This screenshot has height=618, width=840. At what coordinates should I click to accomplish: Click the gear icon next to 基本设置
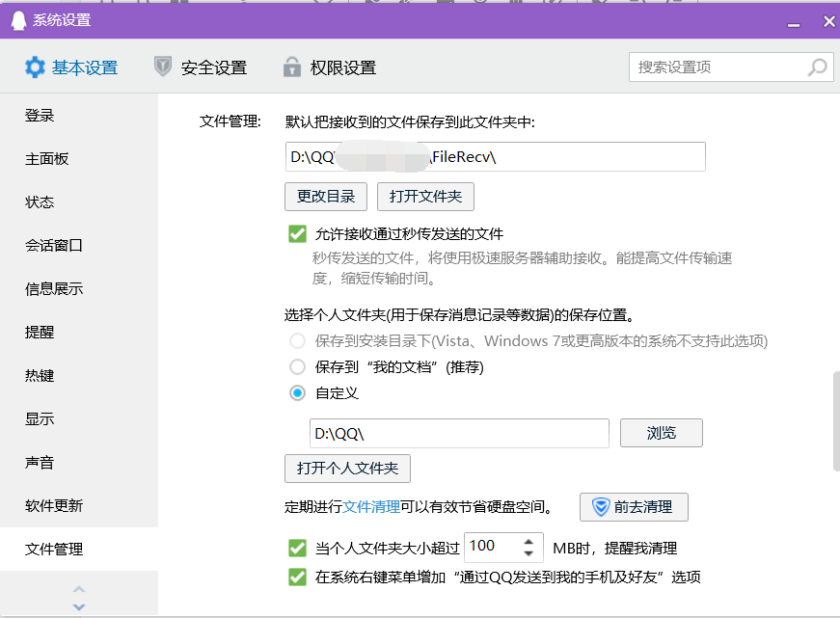coord(34,67)
